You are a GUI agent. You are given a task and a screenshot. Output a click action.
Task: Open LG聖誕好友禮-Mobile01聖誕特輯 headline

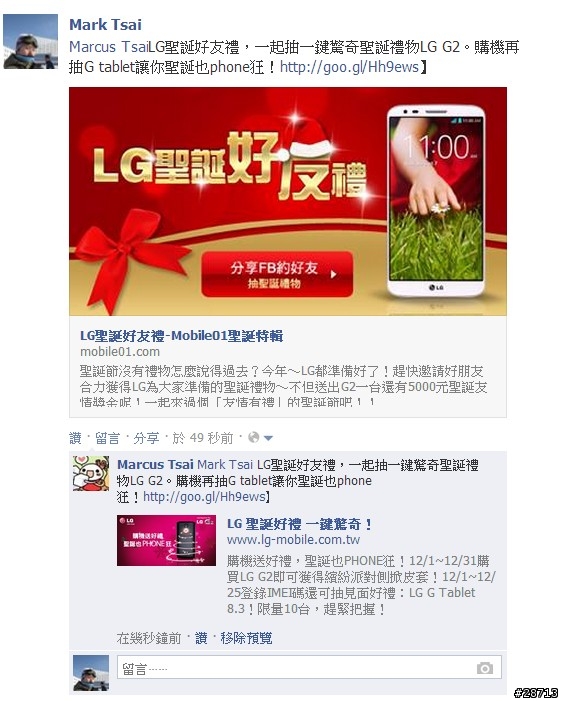coord(182,336)
